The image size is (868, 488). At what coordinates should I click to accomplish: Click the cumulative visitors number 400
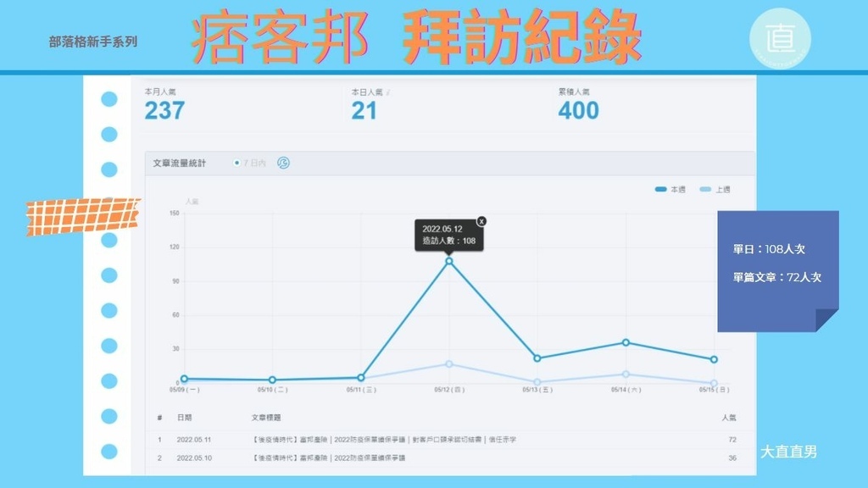coord(578,111)
